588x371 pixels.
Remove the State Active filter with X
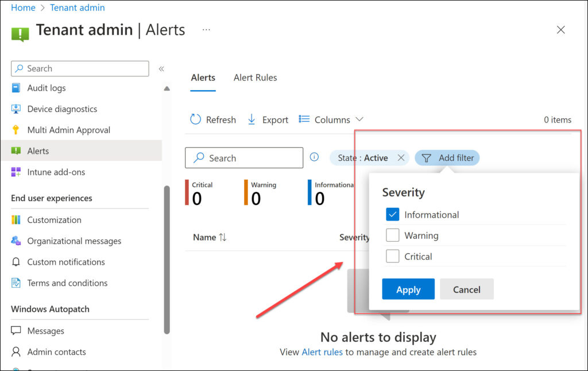click(x=401, y=157)
